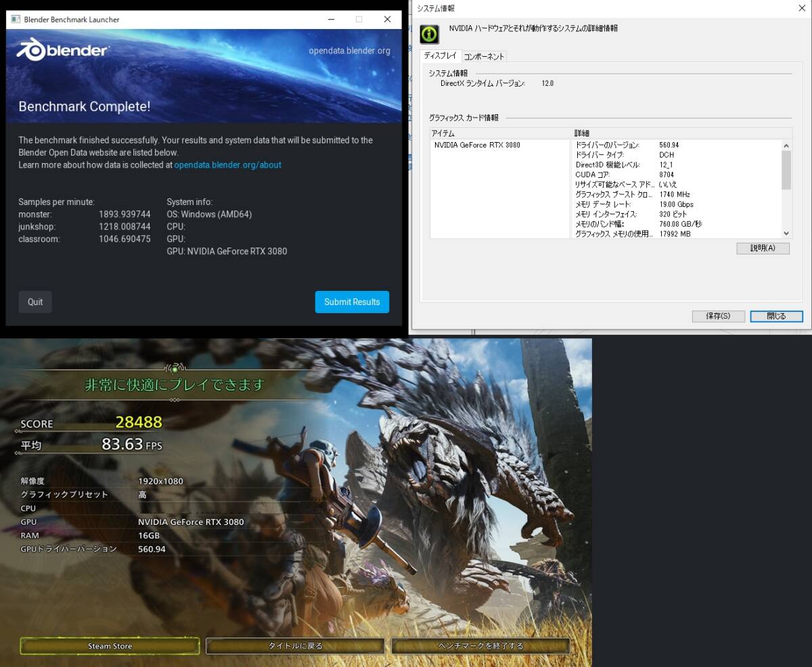812x667 pixels.
Task: Click the メモリ データ レート 19.00 Gbps row
Action: 677,204
